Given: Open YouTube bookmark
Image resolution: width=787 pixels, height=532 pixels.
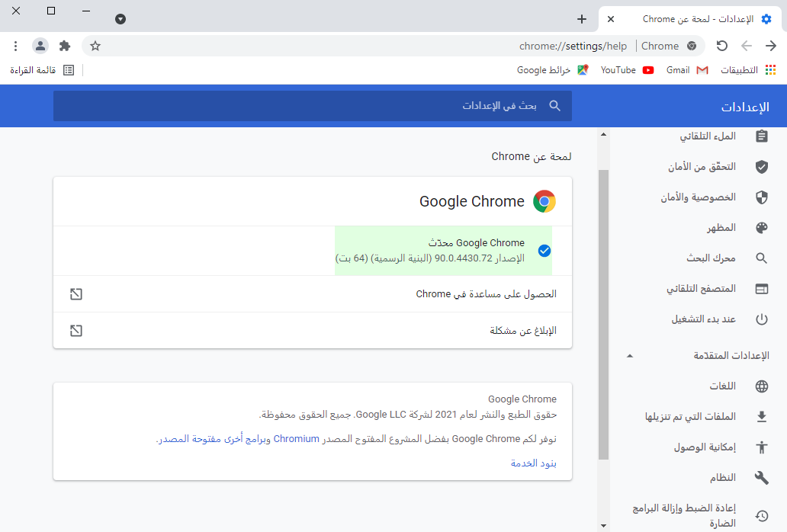Looking at the screenshot, I should 628,70.
